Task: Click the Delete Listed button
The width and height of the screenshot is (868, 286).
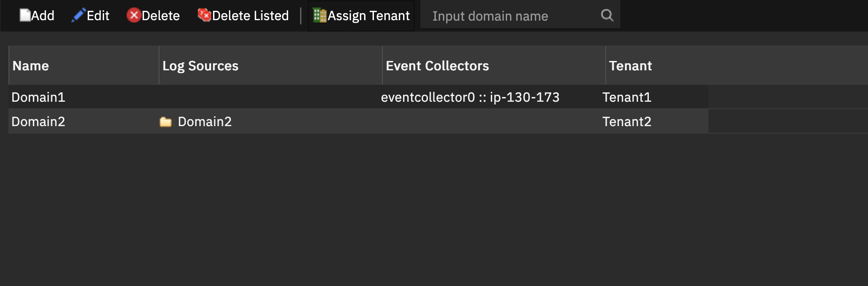Action: (243, 15)
